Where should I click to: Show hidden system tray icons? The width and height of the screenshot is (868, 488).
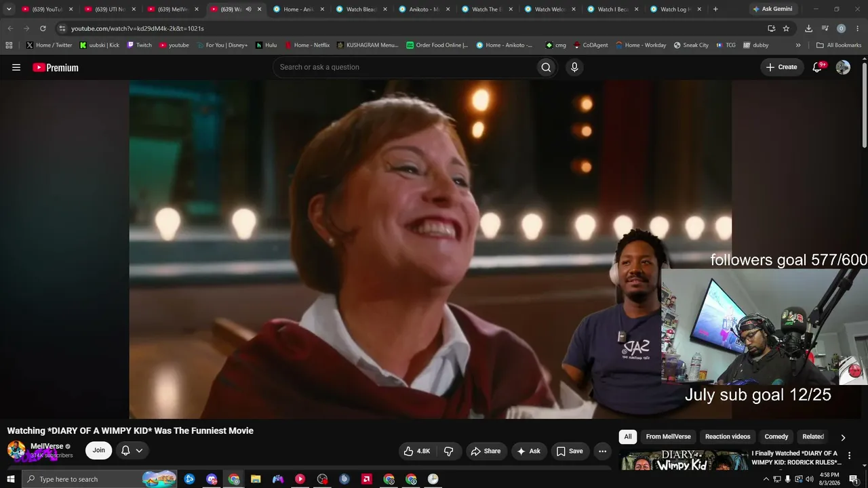766,479
